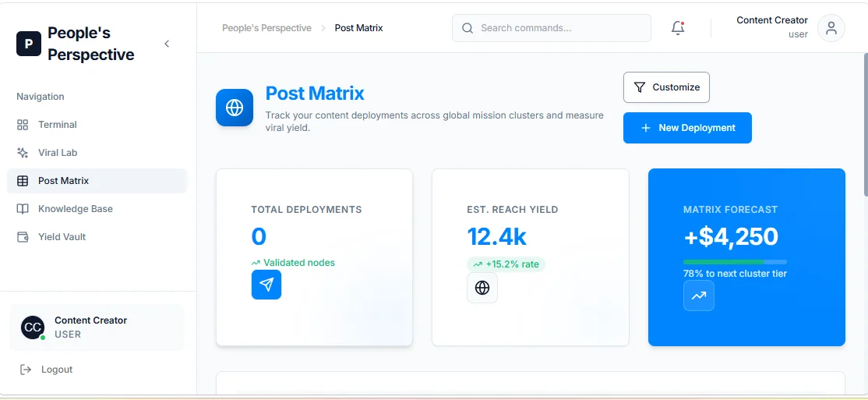Click the page vertical scrollbar
The image size is (868, 400).
click(x=865, y=125)
